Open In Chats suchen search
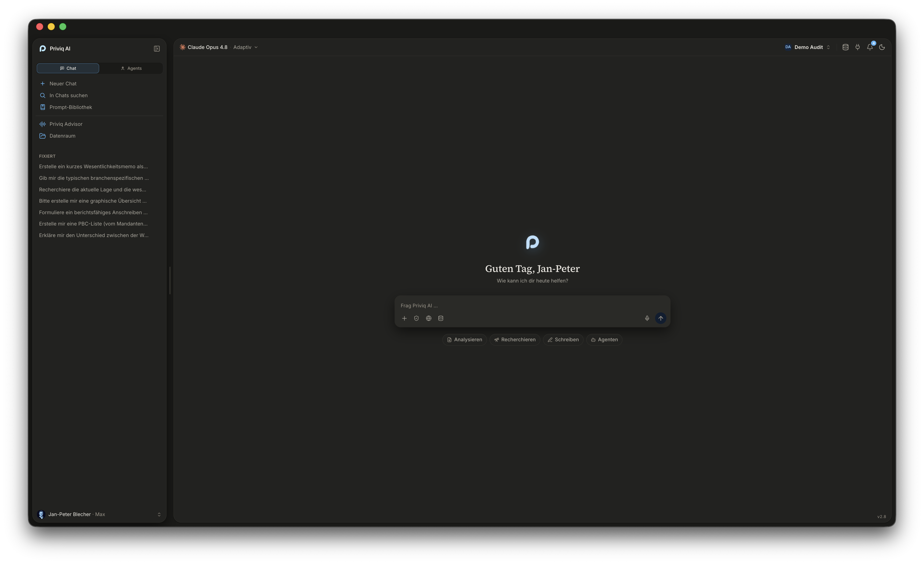The image size is (924, 564). [99, 96]
